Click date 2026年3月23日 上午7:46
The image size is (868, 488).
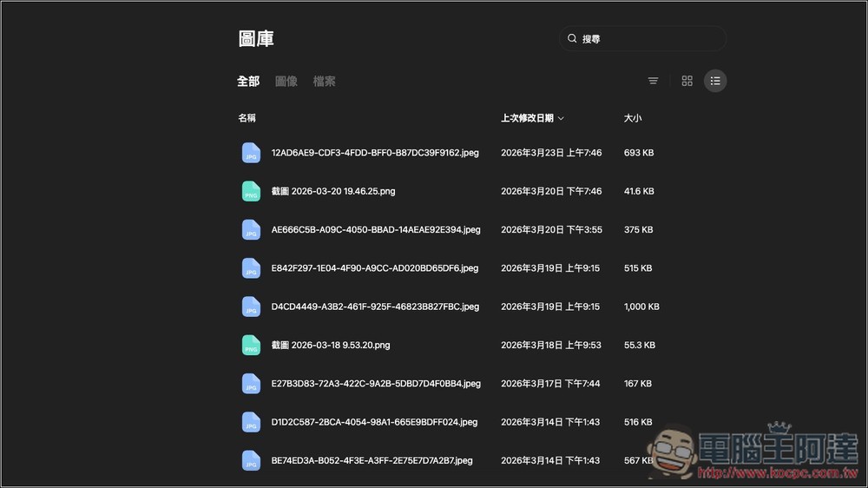point(551,153)
